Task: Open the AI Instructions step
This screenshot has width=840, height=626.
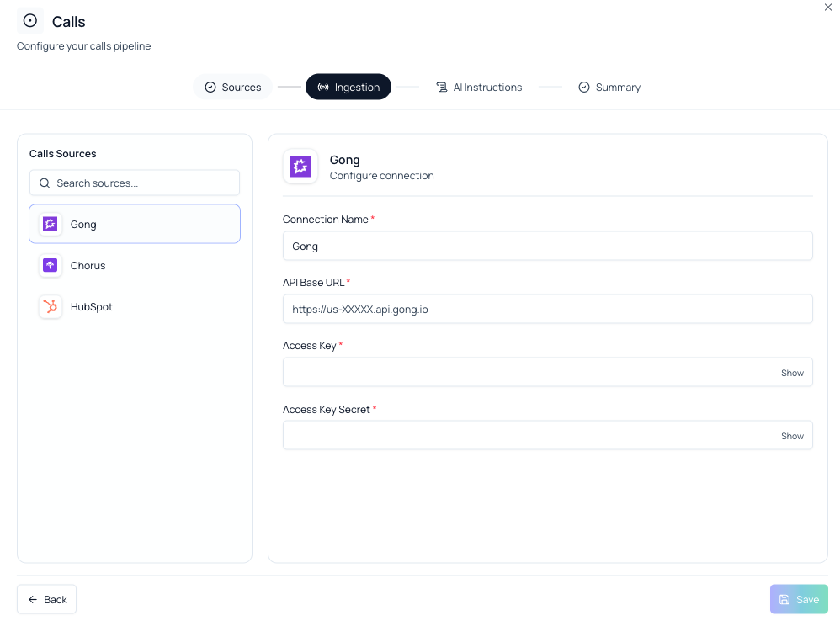Action: click(479, 87)
